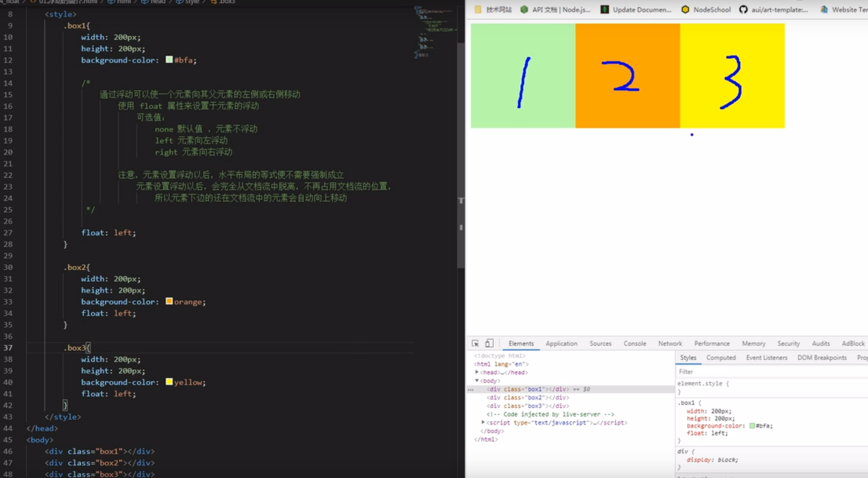
Task: Select the div class="box2" node in DOM tree
Action: coord(527,397)
